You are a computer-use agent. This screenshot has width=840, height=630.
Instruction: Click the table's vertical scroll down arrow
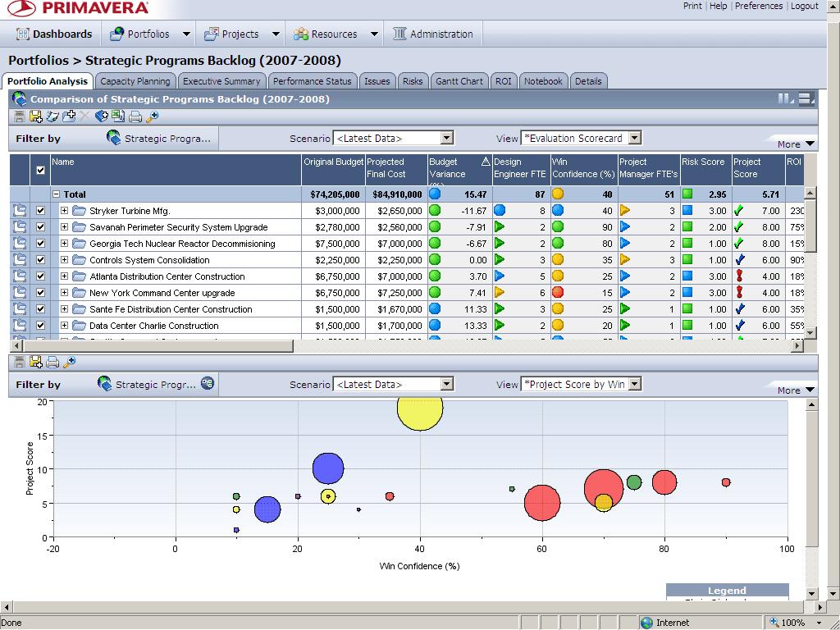tap(810, 333)
